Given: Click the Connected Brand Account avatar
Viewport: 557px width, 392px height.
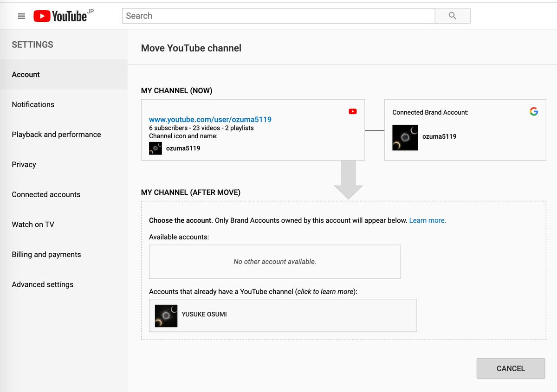Looking at the screenshot, I should click(x=405, y=137).
